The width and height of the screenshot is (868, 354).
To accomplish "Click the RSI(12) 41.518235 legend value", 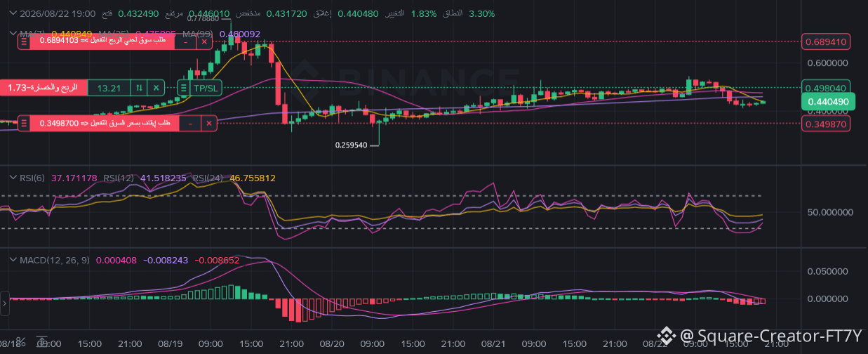I will coord(163,178).
